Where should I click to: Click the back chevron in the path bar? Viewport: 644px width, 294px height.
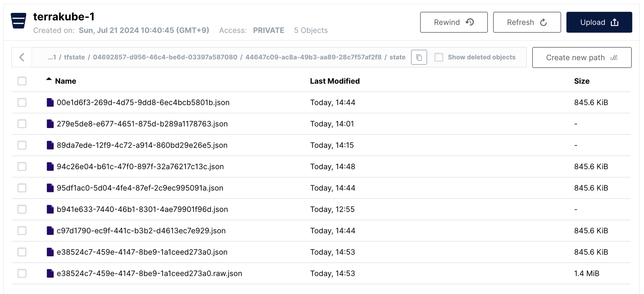22,57
